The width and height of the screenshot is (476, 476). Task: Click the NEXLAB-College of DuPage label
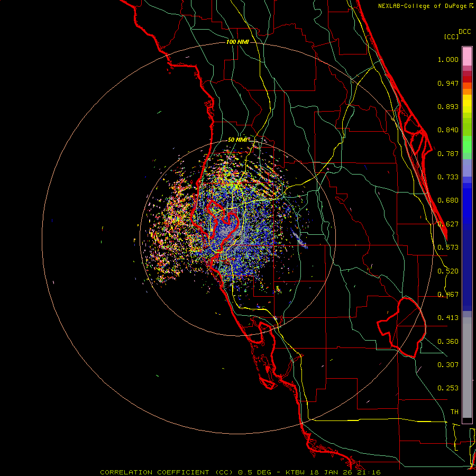tap(422, 6)
